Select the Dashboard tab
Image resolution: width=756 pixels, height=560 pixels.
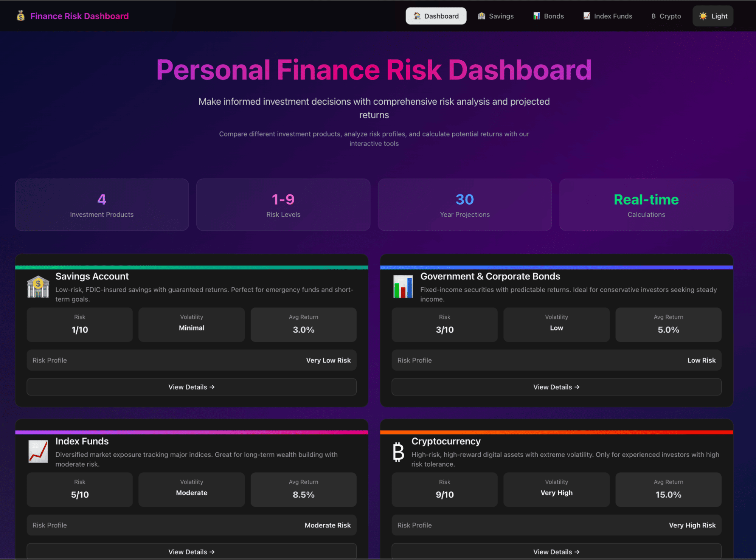pos(436,16)
